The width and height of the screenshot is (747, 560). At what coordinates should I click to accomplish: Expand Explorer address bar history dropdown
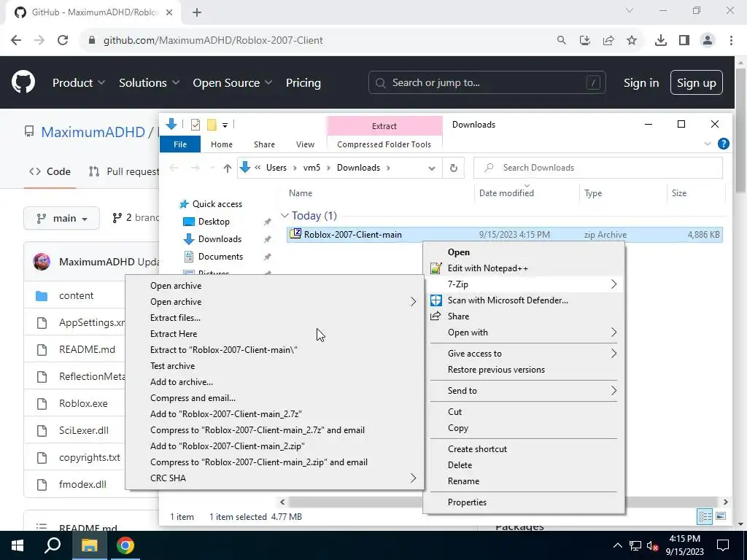click(x=432, y=168)
